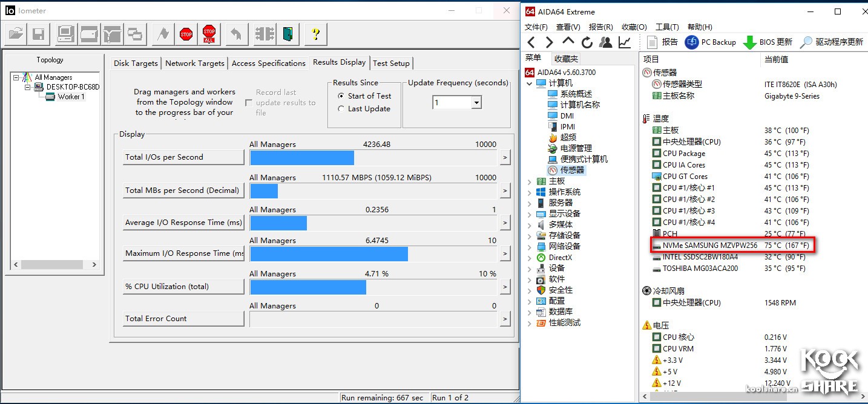Refresh AIDA64 with the circular arrow icon
The width and height of the screenshot is (868, 404).
click(x=587, y=42)
